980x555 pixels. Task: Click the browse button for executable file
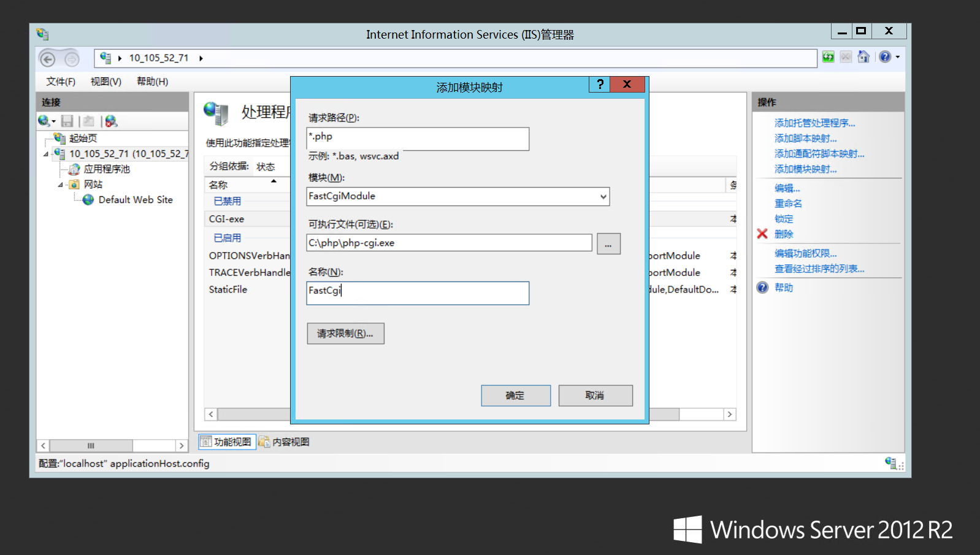[x=608, y=243]
